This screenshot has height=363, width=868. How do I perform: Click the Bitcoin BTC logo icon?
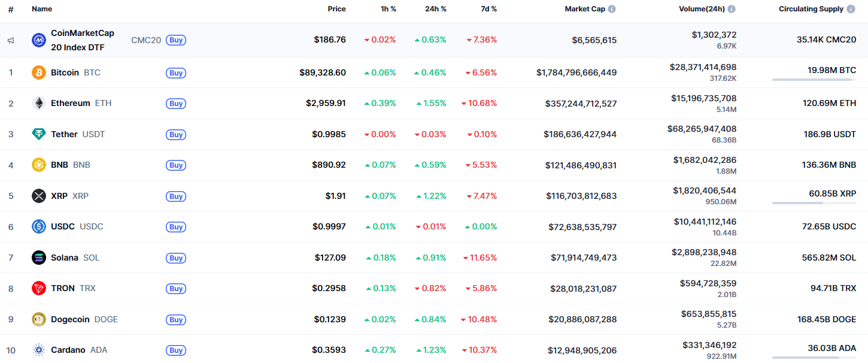click(x=38, y=72)
